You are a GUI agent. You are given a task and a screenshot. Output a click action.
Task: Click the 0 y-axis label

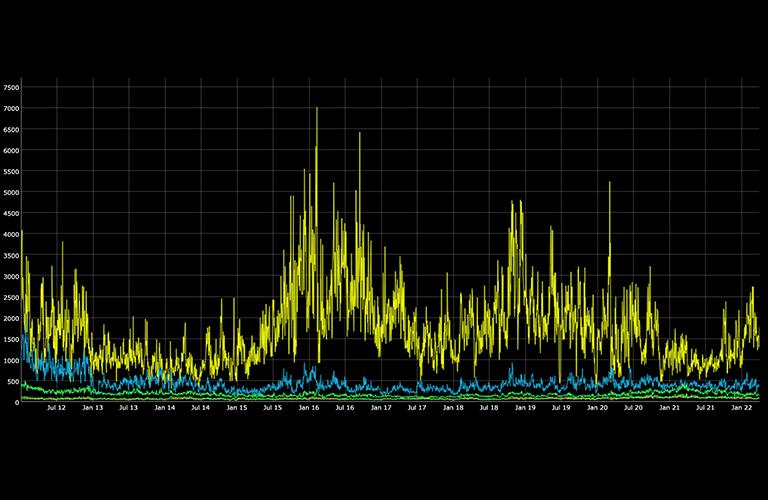point(16,402)
